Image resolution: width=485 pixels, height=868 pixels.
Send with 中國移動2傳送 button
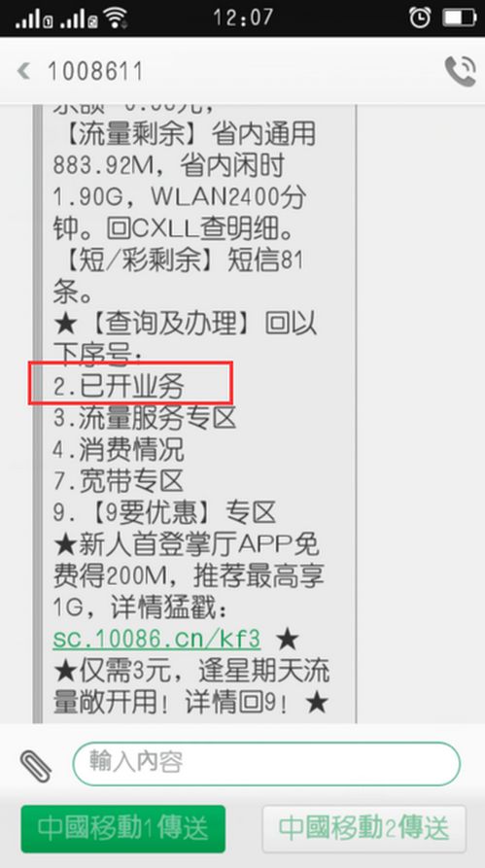tap(364, 829)
